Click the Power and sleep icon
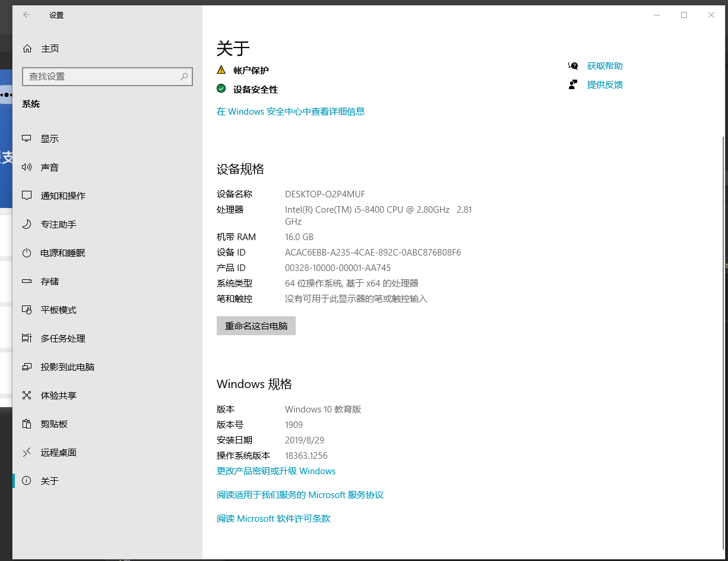 point(27,253)
